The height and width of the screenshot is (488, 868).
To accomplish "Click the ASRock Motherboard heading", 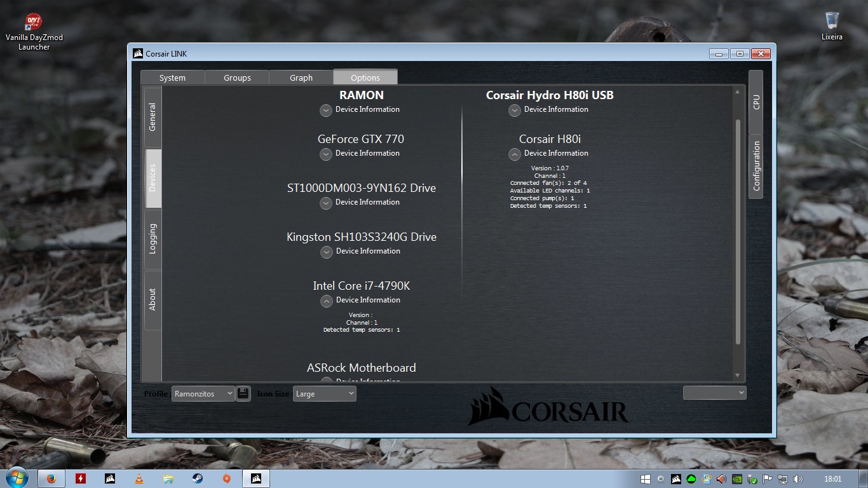I will [362, 368].
